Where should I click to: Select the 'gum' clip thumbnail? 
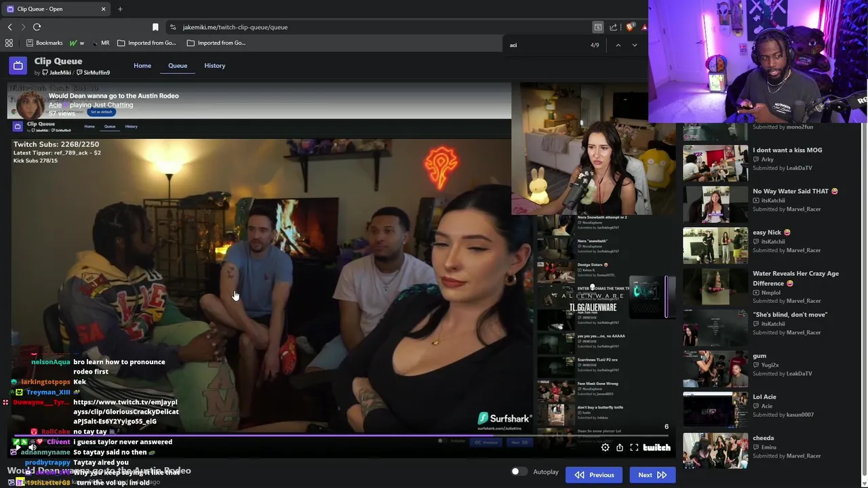click(x=715, y=368)
